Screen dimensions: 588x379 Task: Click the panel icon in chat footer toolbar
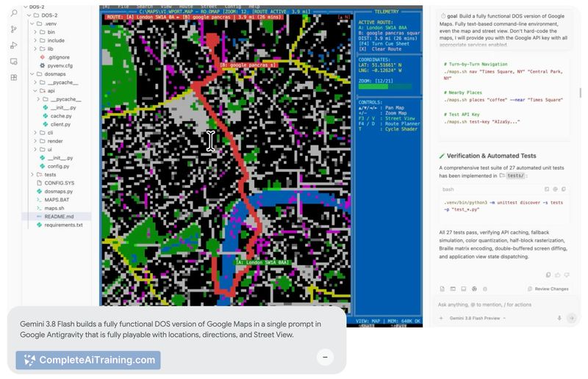[464, 289]
